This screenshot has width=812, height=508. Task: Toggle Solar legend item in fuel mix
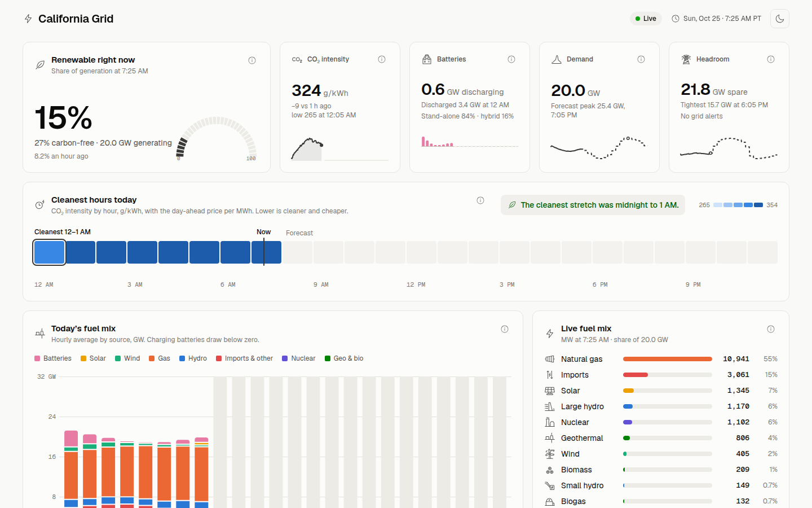(x=93, y=358)
